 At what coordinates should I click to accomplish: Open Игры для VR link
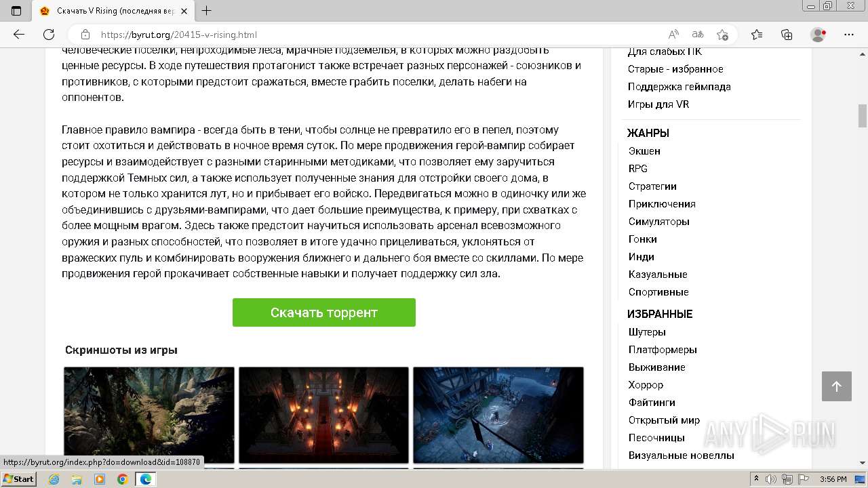658,104
